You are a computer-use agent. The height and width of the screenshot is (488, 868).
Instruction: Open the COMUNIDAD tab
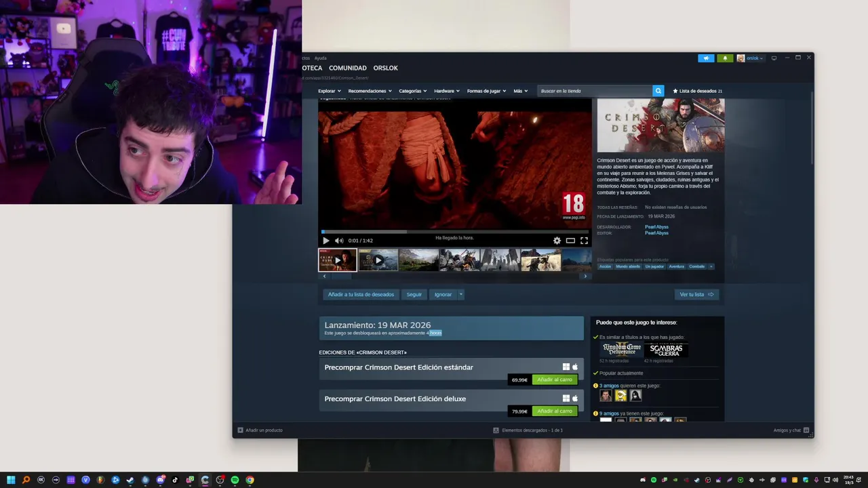click(x=348, y=68)
